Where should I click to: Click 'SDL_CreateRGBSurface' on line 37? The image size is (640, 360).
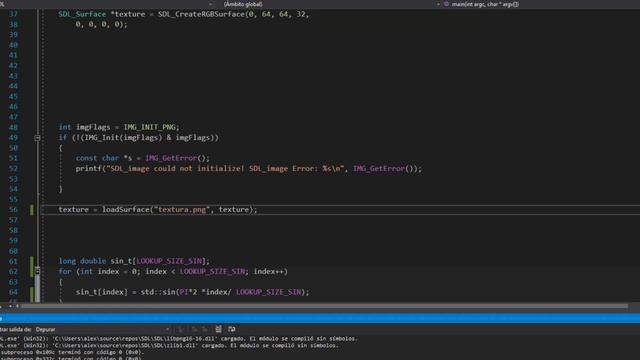pyautogui.click(x=201, y=14)
